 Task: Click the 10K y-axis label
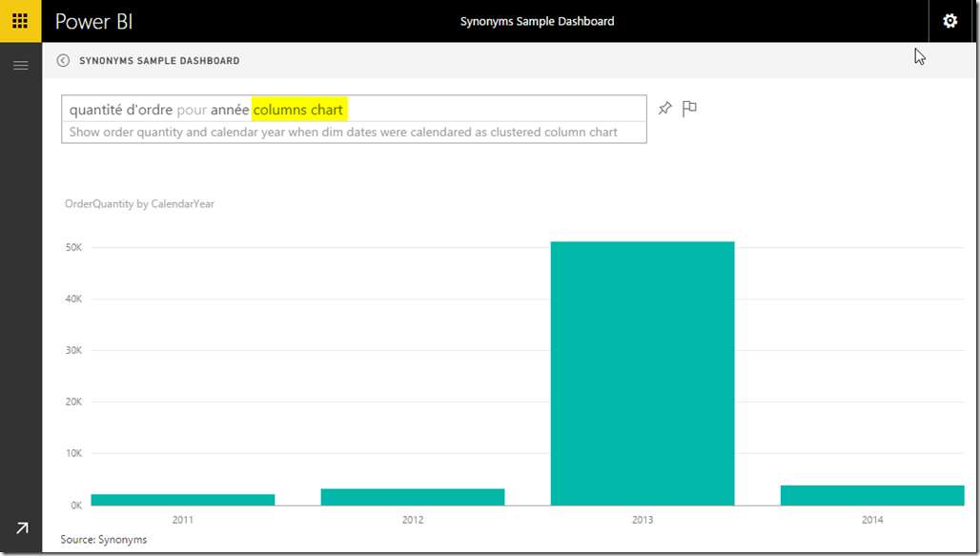coord(73,453)
